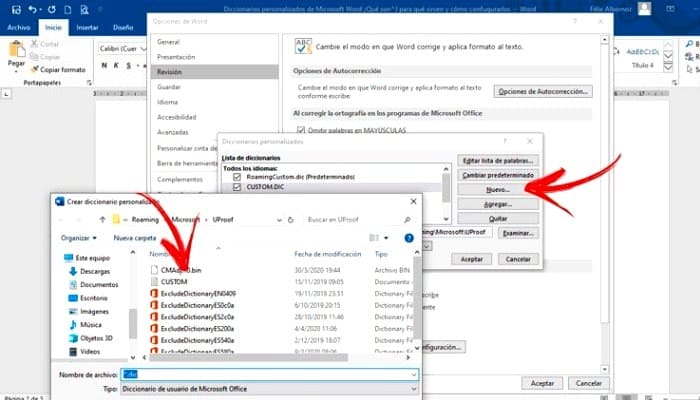This screenshot has height=400, width=700.
Task: Select Música folder in navigation pane
Action: [x=85, y=325]
